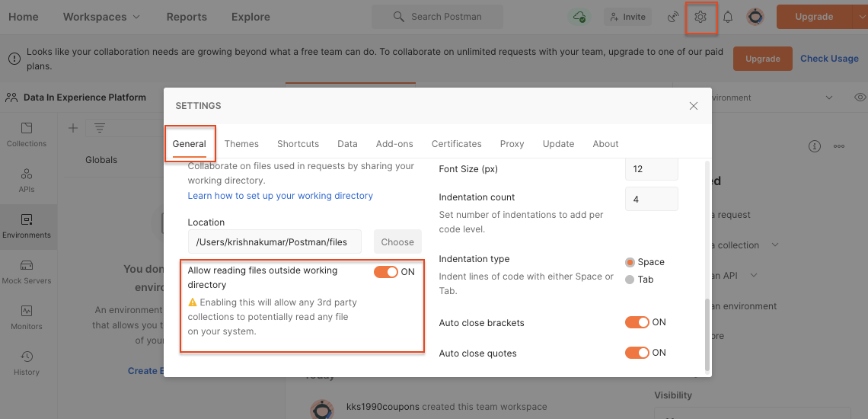
Task: Open the working directory setup link
Action: (280, 196)
